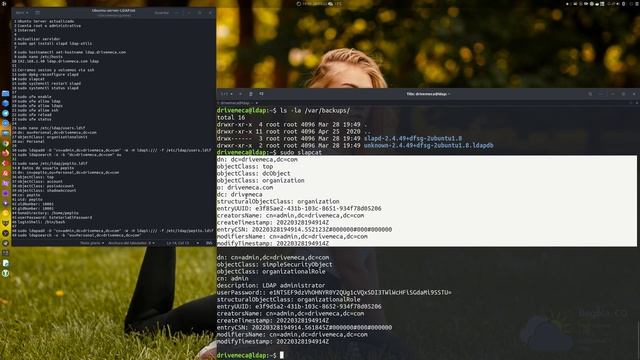
Task: Click the 'dn: cn=admin,dc=driveneca,dc=com' line
Action: [273, 258]
